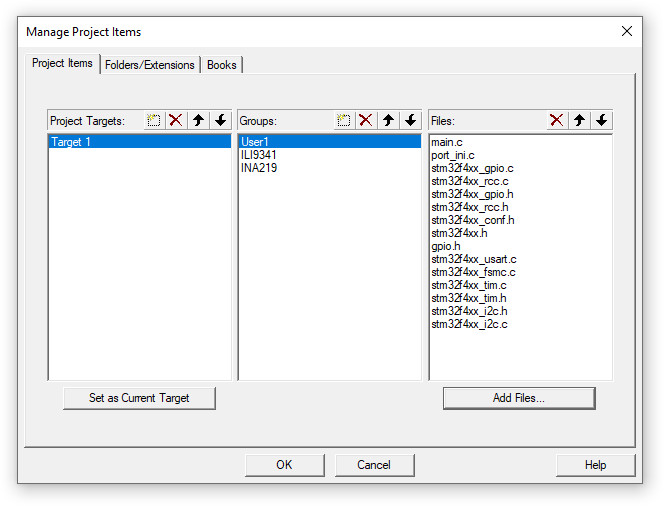664x506 pixels.
Task: Open the Books tab
Action: point(221,65)
